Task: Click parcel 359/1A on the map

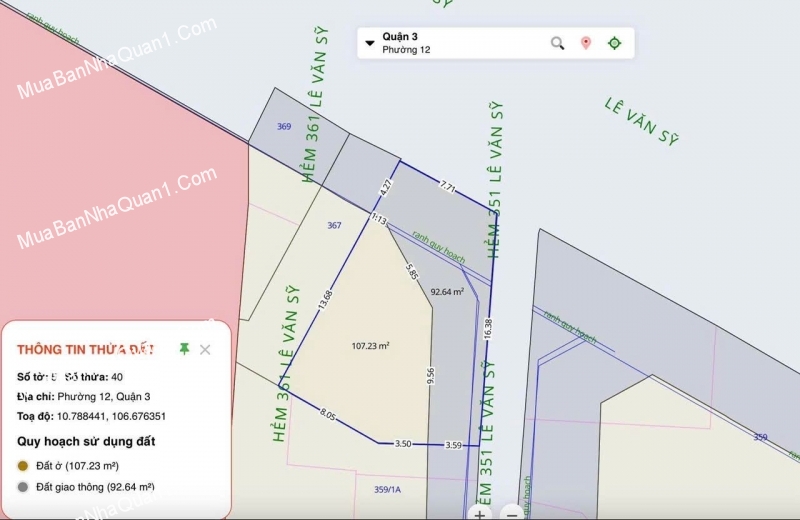Action: pyautogui.click(x=387, y=489)
